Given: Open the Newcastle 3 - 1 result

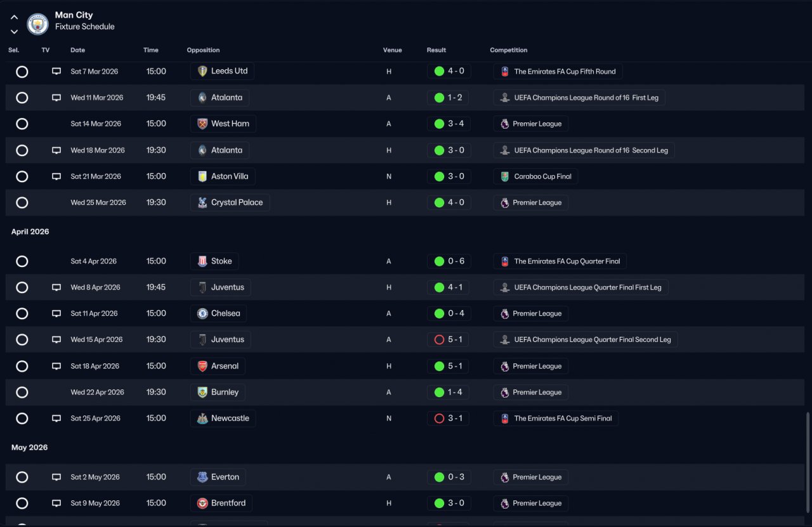Looking at the screenshot, I should [448, 419].
